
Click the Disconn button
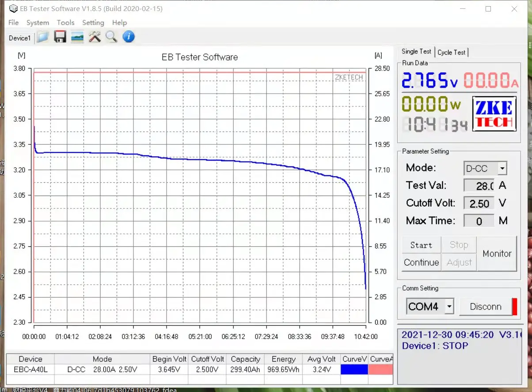point(485,306)
